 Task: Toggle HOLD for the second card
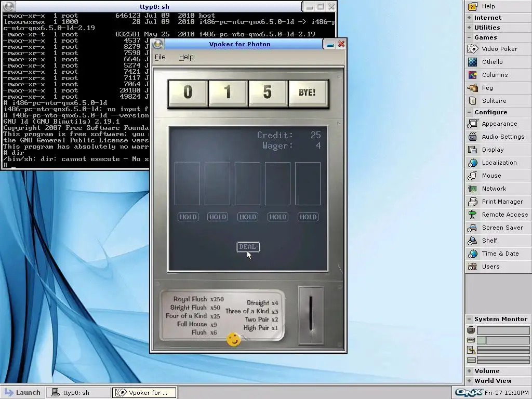pyautogui.click(x=218, y=217)
